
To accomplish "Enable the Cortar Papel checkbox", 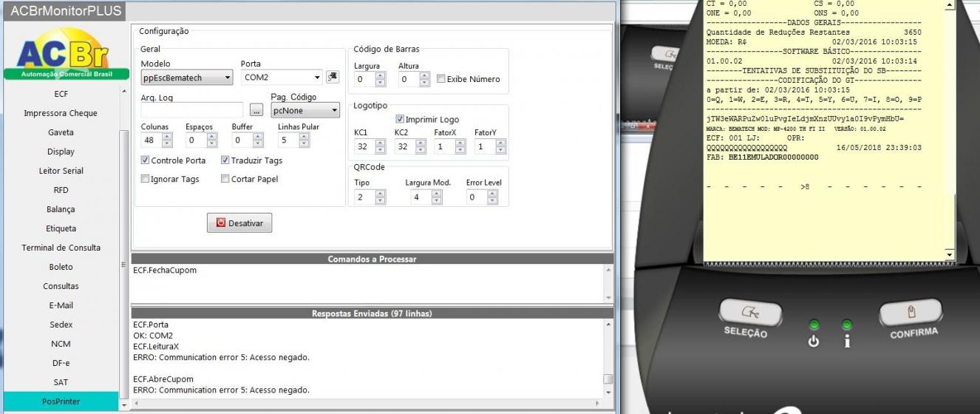I will (225, 179).
